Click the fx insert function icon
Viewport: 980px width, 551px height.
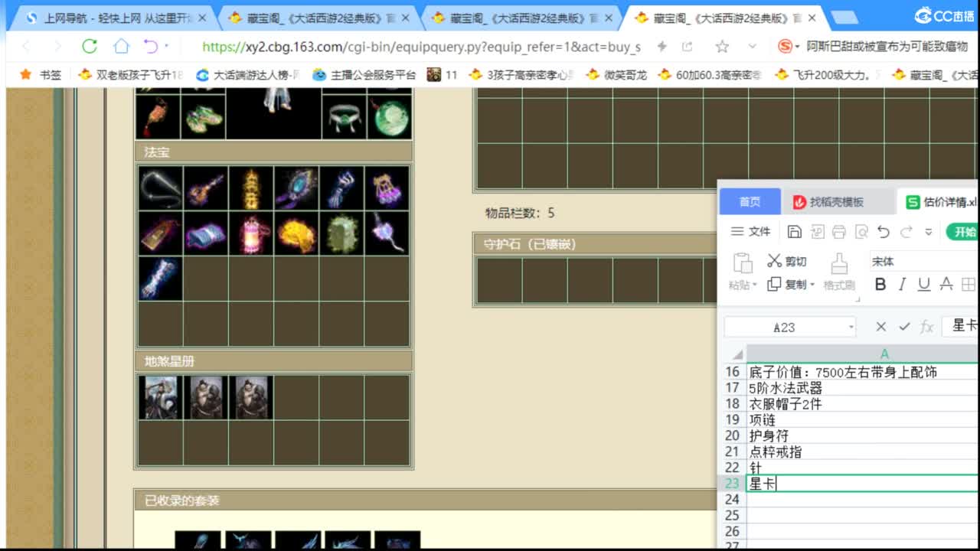point(927,328)
